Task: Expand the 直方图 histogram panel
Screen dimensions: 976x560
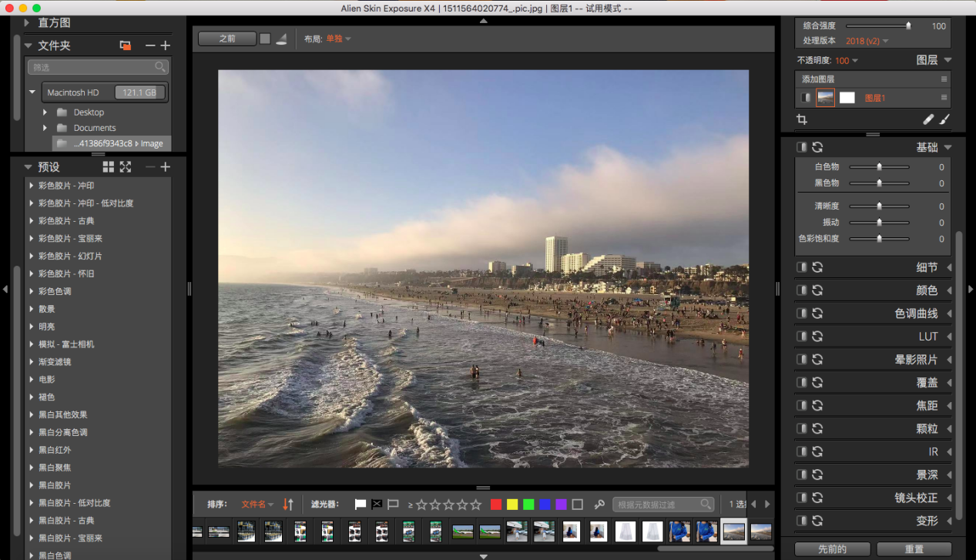Action: (27, 23)
